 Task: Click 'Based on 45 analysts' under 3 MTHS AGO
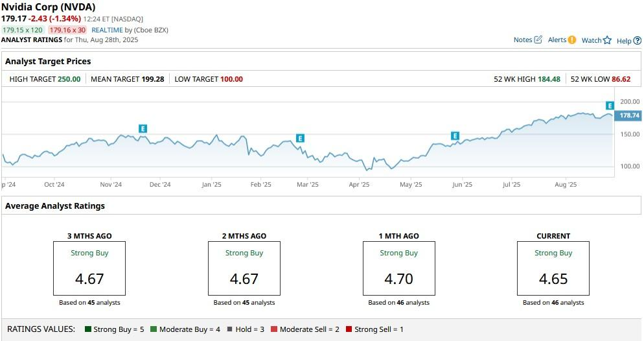point(89,302)
